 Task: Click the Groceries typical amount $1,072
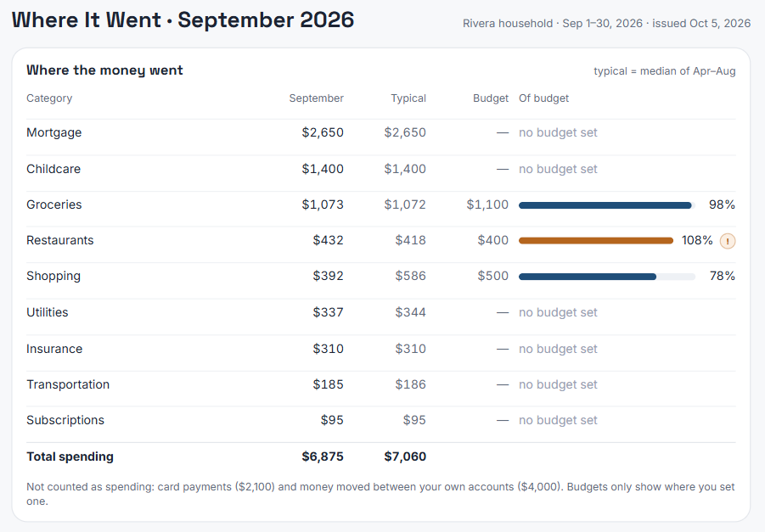coord(405,204)
